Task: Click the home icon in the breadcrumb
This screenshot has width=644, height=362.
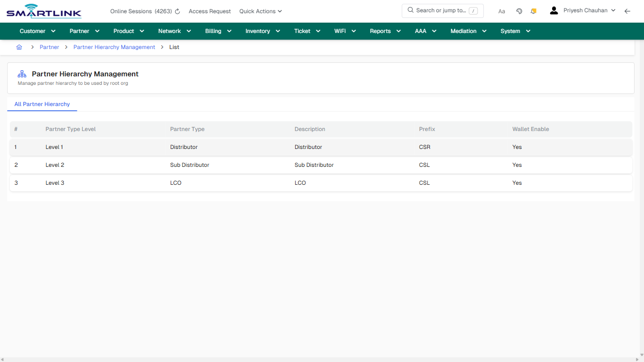Action: point(19,47)
